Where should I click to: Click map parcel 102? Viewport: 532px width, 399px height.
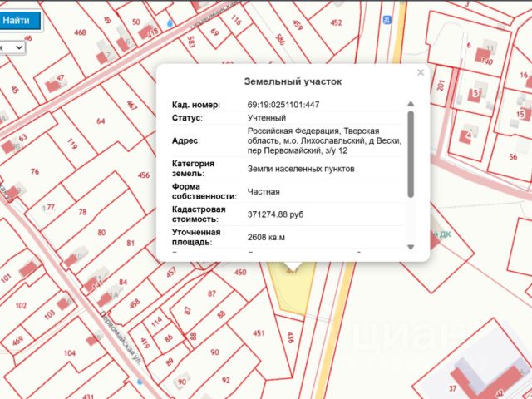click(21, 305)
